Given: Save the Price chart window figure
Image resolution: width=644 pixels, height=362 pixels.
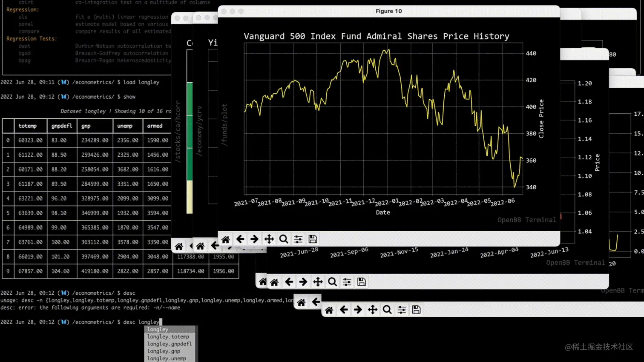Looking at the screenshot, I should click(361, 282).
